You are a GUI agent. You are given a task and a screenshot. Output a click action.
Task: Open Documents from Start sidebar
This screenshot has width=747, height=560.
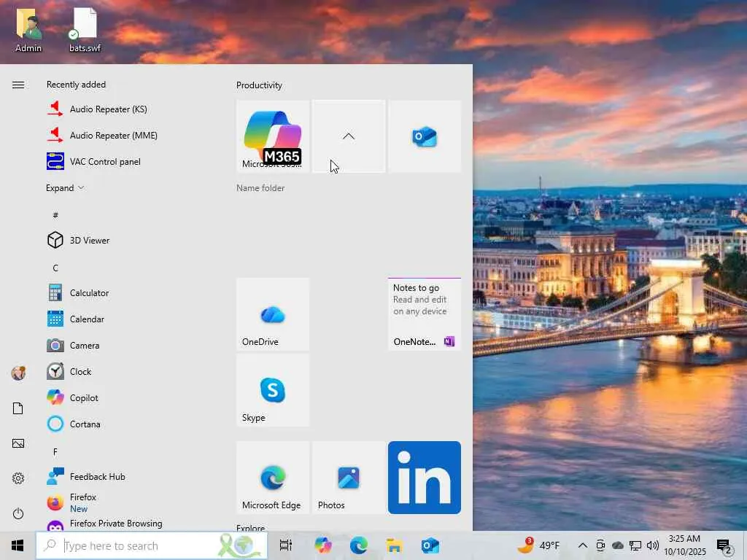(x=18, y=408)
